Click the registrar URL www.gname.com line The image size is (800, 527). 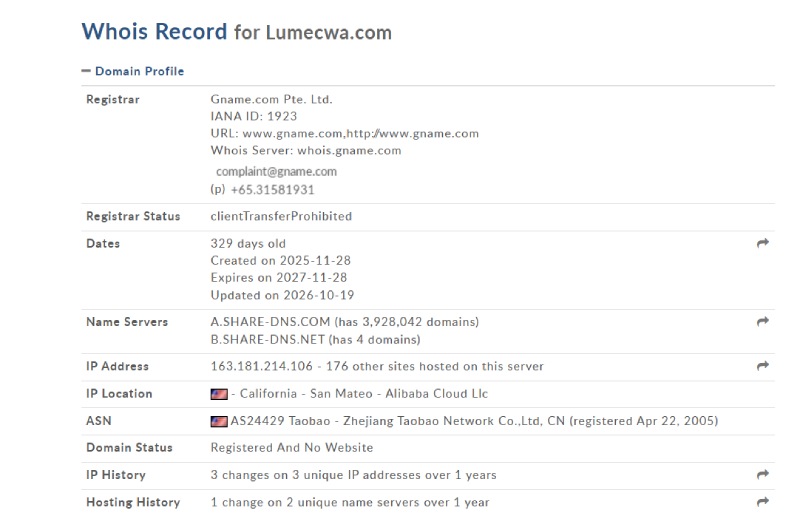pos(344,134)
